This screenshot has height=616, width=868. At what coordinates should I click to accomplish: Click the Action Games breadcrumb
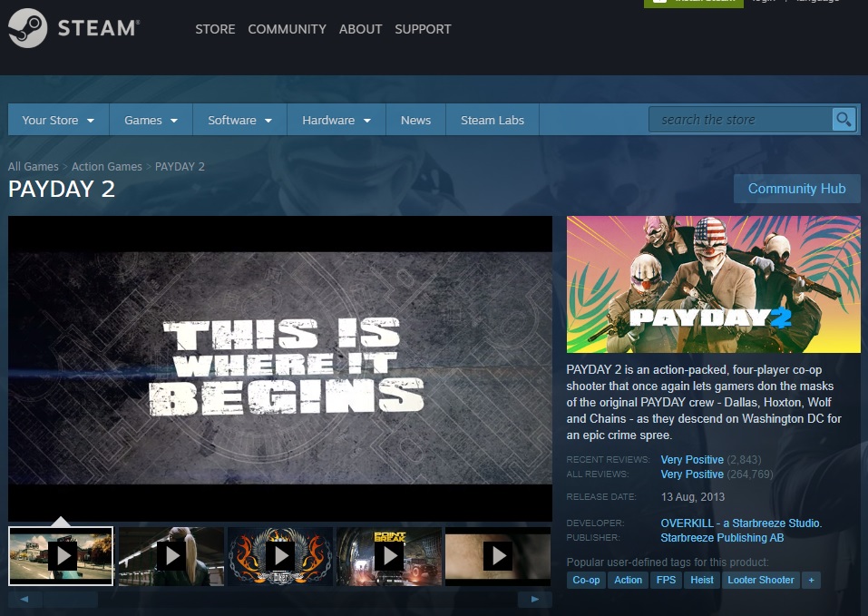click(x=107, y=166)
